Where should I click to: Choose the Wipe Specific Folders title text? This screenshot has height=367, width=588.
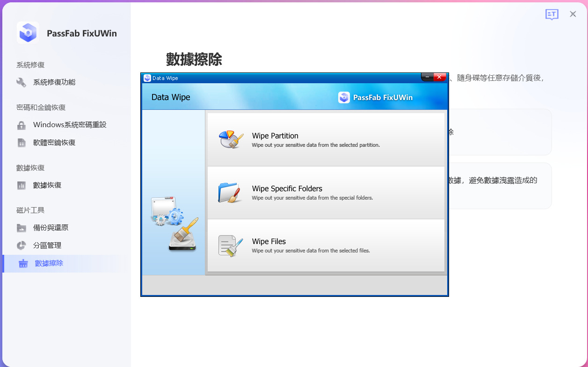click(287, 189)
